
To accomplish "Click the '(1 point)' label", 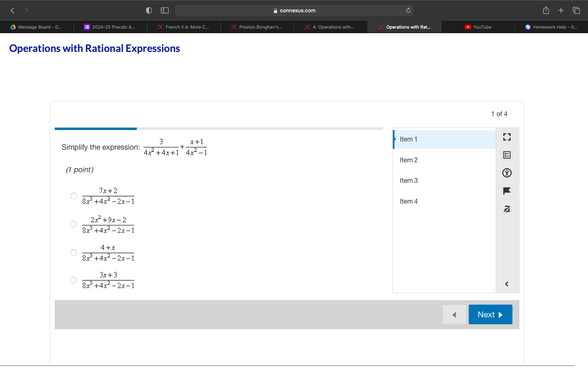I will pos(80,170).
